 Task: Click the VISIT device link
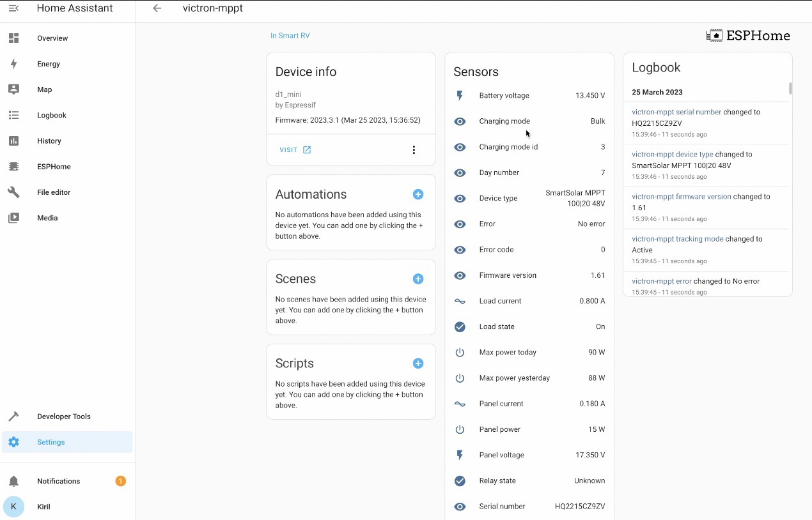(295, 149)
